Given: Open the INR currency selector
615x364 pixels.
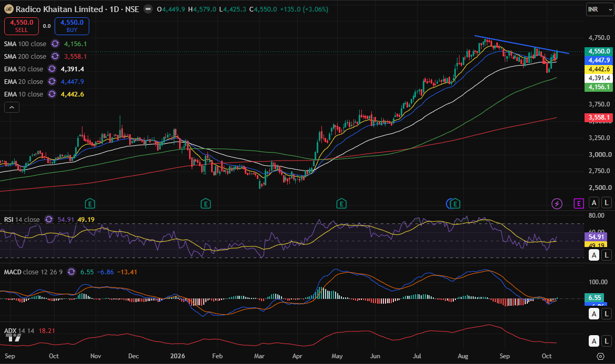Looking at the screenshot, I should click(600, 9).
